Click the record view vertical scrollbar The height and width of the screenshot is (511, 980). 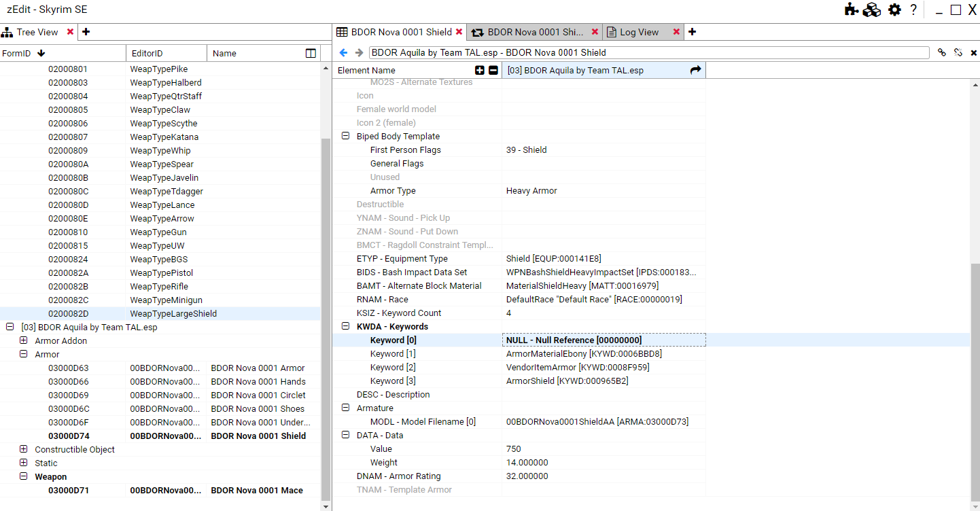[x=975, y=382]
